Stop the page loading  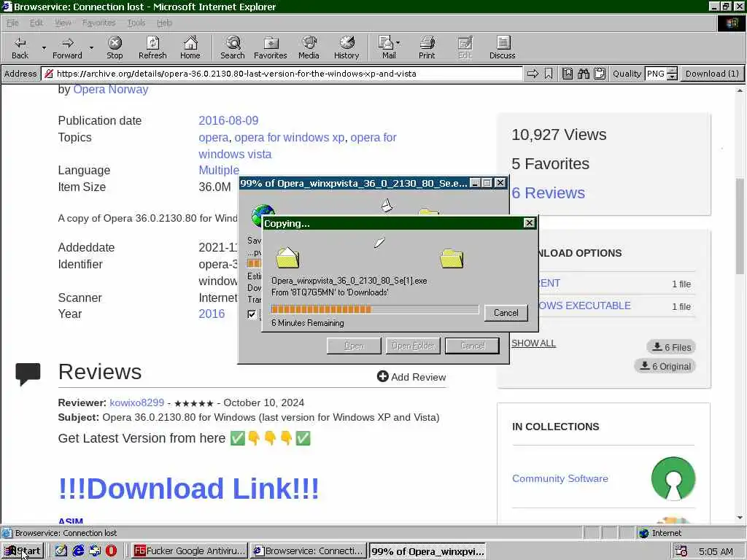115,47
